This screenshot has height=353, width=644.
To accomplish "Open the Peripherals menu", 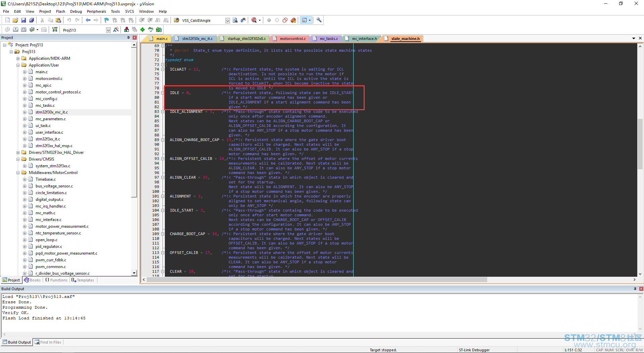I will pos(96,11).
